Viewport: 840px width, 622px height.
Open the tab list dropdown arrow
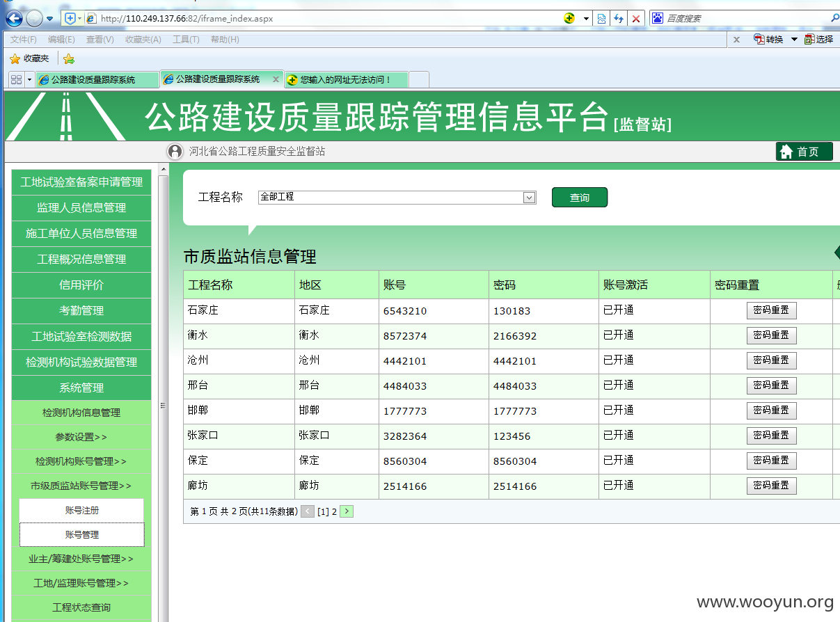pyautogui.click(x=29, y=80)
